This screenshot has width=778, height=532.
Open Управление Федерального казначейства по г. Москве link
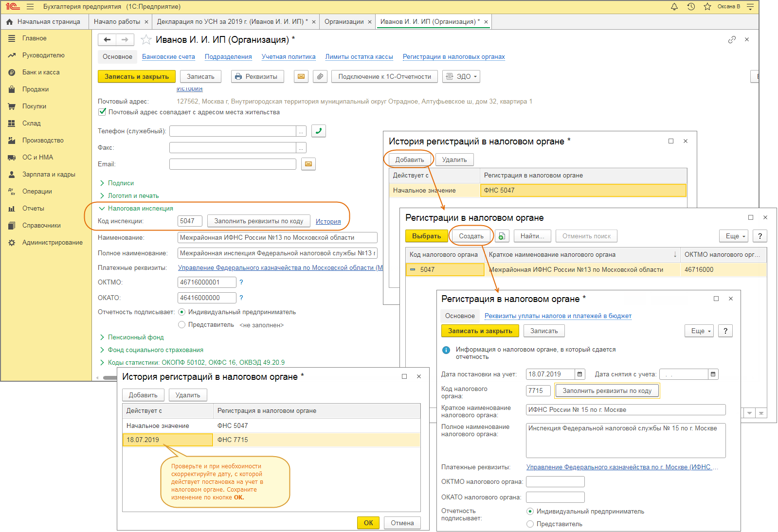tap(622, 467)
